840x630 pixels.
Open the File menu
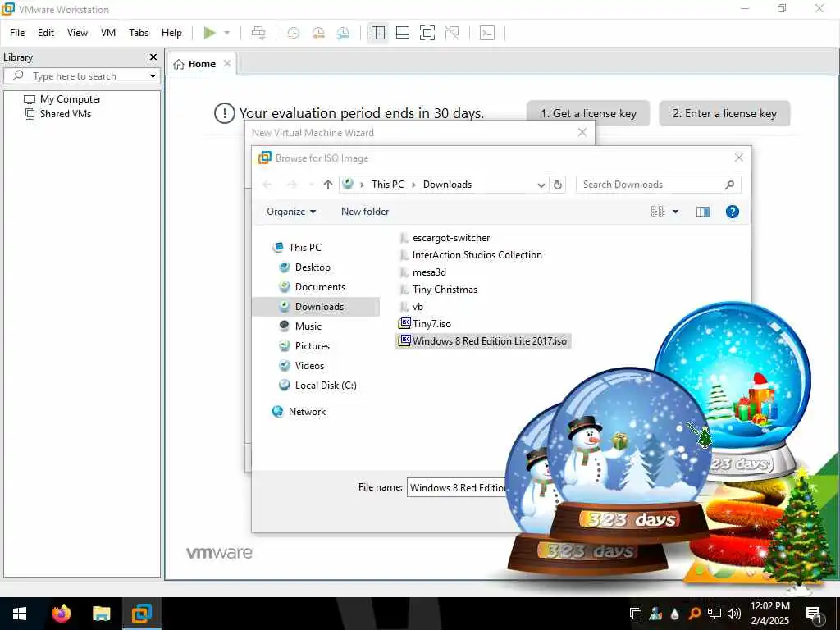coord(17,33)
